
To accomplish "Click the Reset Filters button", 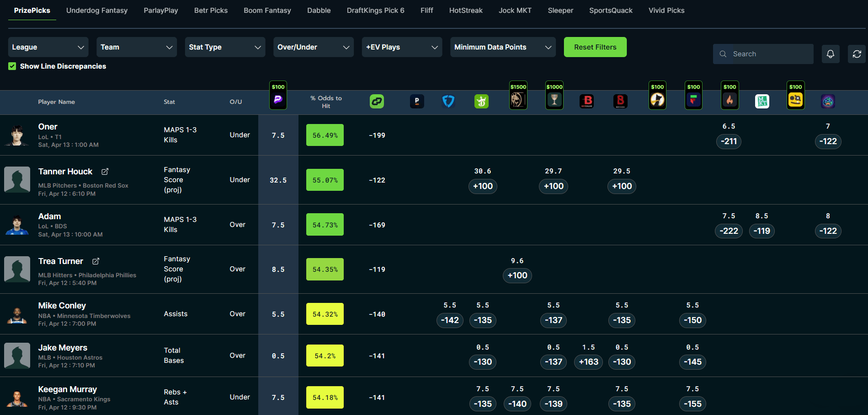I will tap(595, 47).
